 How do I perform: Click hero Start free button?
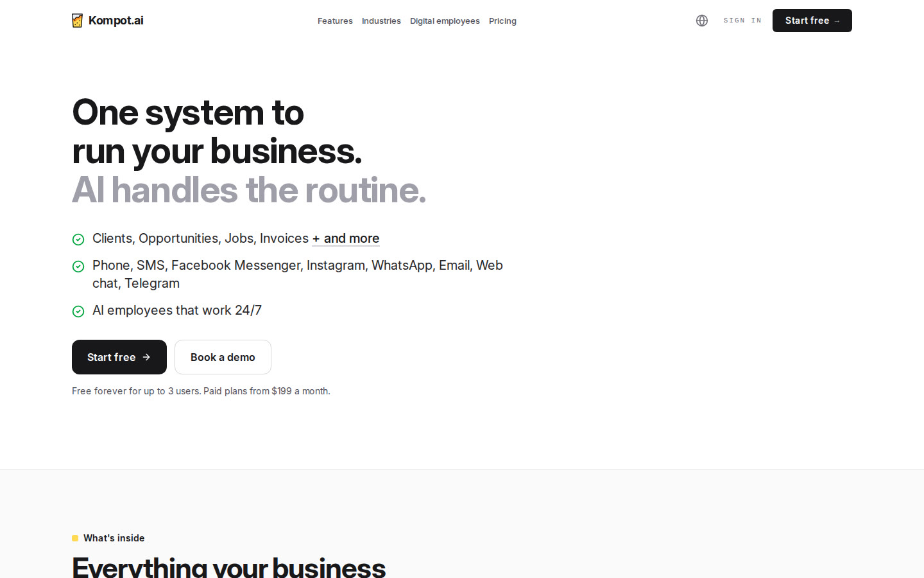click(119, 357)
